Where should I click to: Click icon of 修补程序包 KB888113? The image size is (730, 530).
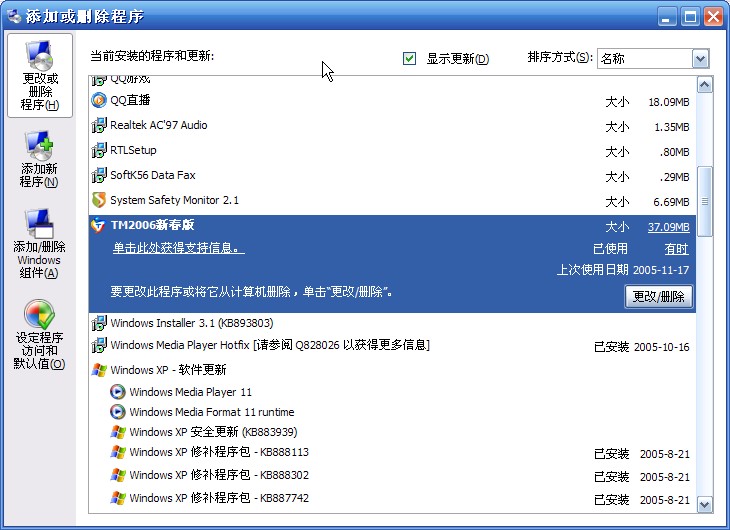point(118,452)
